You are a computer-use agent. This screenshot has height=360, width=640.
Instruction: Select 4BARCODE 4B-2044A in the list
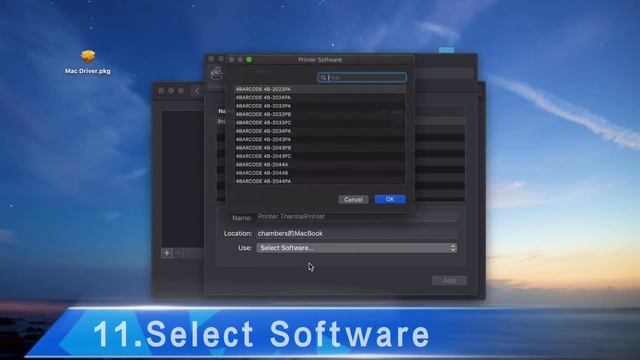[x=320, y=164]
